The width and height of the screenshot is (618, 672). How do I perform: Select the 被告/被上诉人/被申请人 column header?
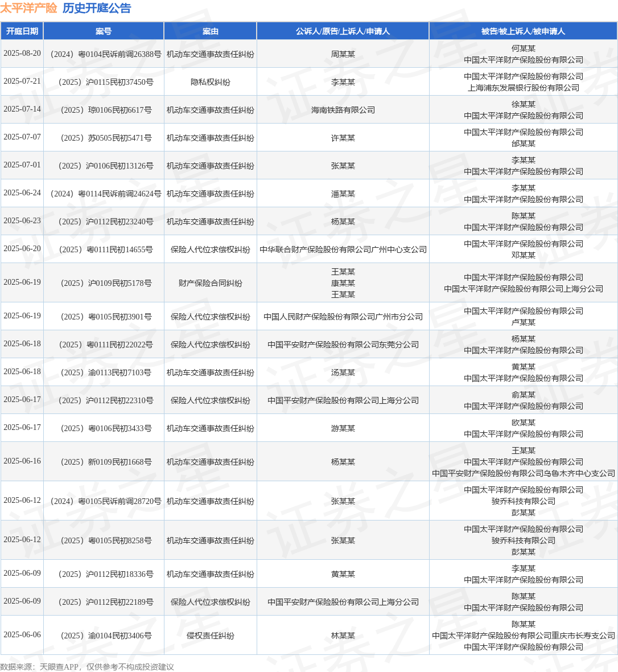coord(523,31)
